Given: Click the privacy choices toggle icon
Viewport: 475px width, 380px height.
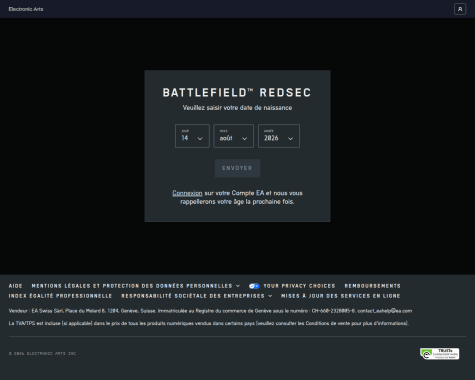Looking at the screenshot, I should pos(254,286).
